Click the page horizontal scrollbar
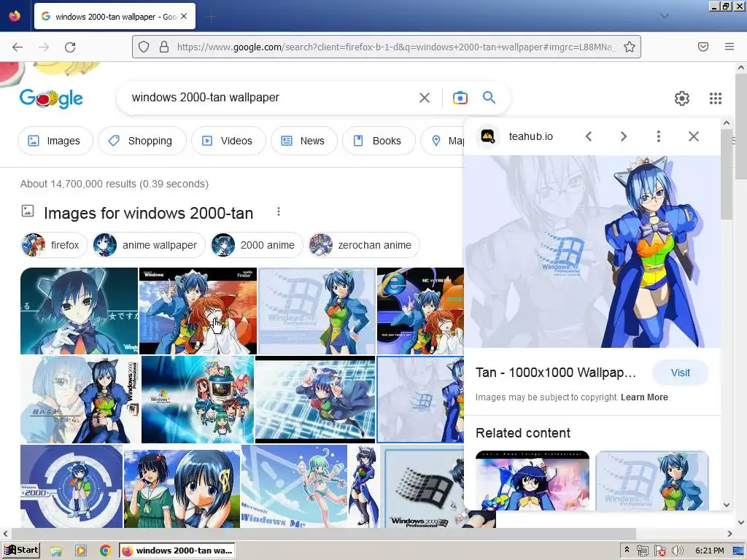747x560 pixels. point(324,534)
